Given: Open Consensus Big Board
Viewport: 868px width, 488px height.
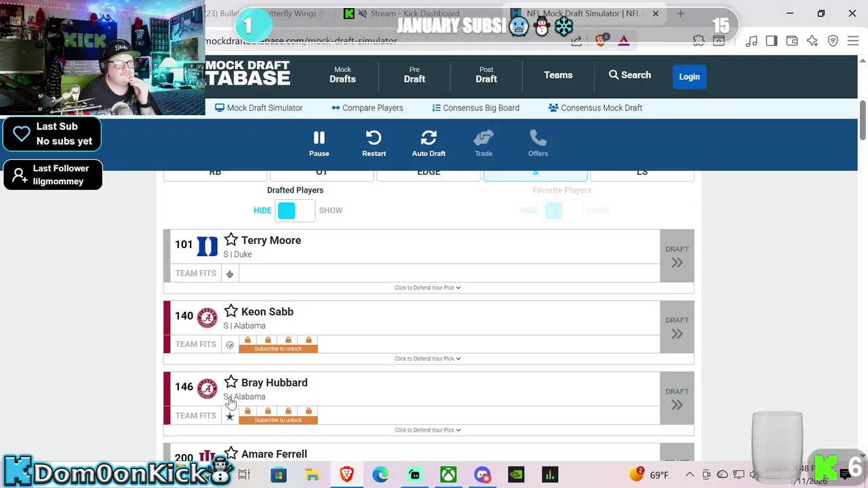Looking at the screenshot, I should [x=475, y=108].
